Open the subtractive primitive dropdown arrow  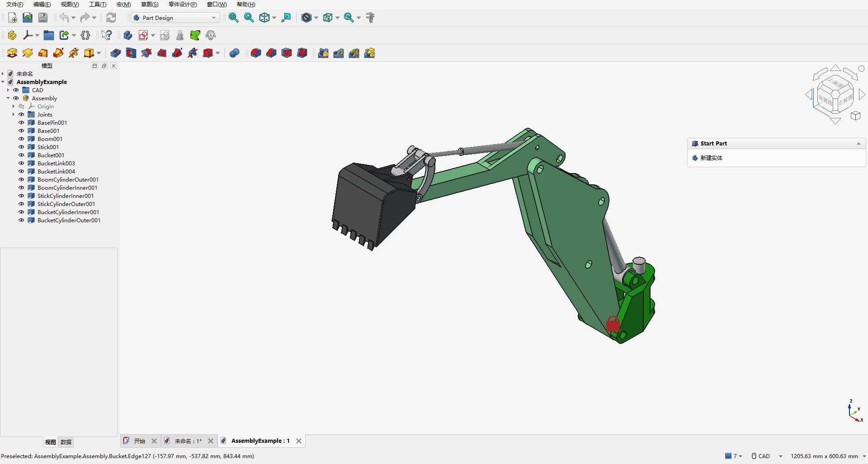[x=217, y=53]
